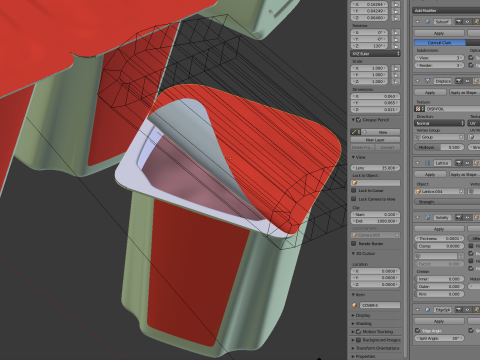
Task: Apply the EdgeSplit modifier
Action: (x=439, y=321)
